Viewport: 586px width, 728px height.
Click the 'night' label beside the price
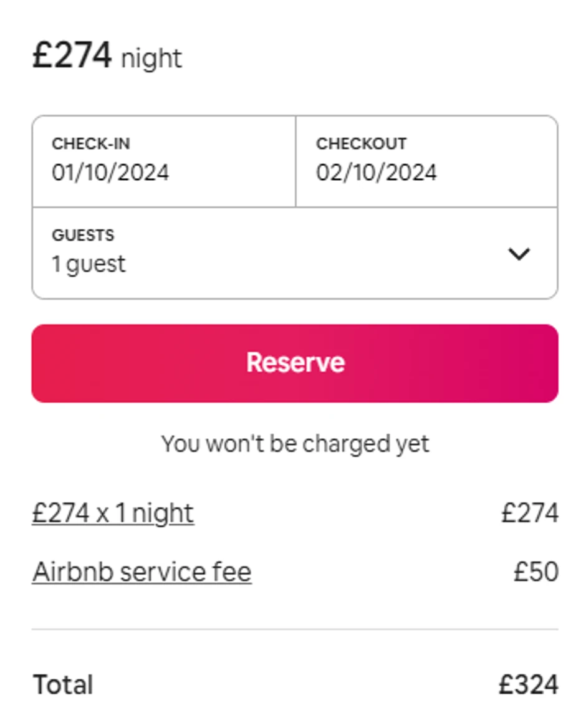(151, 59)
